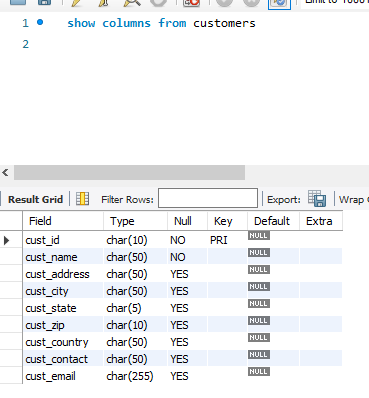Click the save script floppy disk icon
The image size is (369, 398).
tap(44, 2)
